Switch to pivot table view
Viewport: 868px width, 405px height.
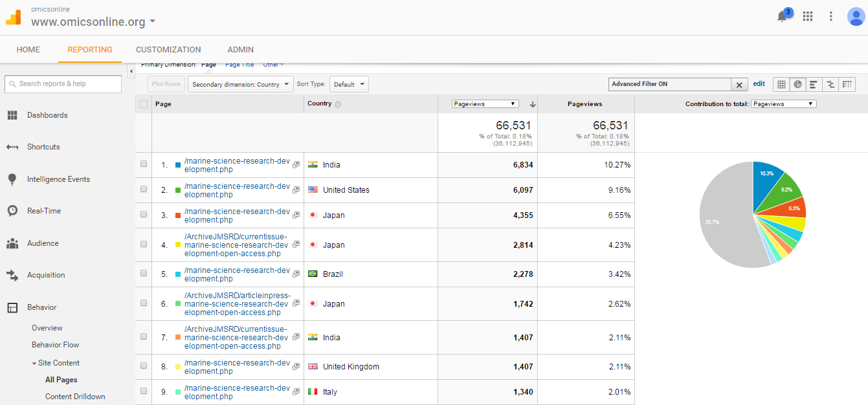pos(847,84)
